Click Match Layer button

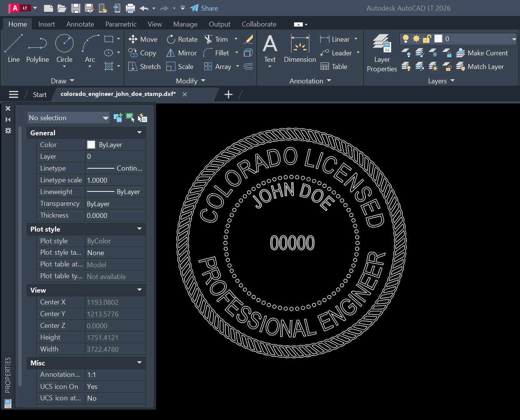tap(480, 67)
